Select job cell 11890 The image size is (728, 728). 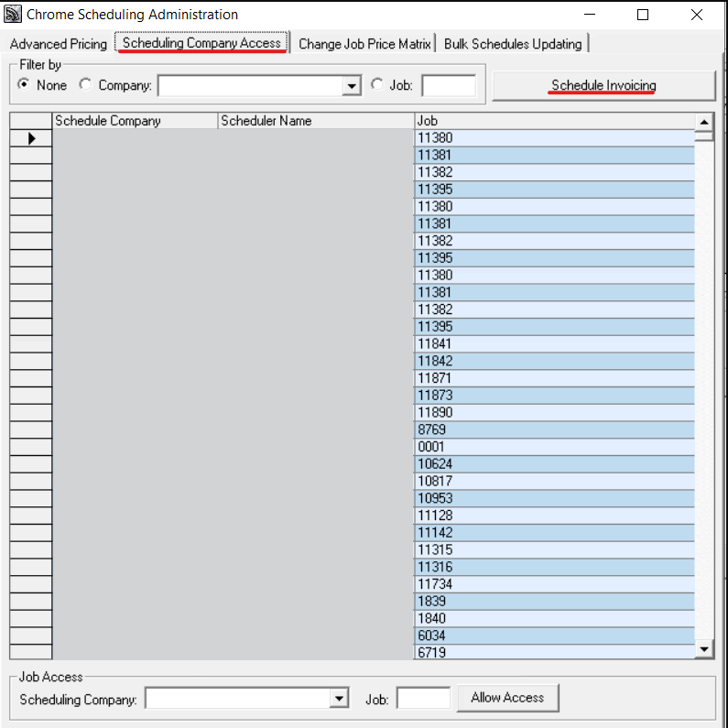[x=554, y=413]
